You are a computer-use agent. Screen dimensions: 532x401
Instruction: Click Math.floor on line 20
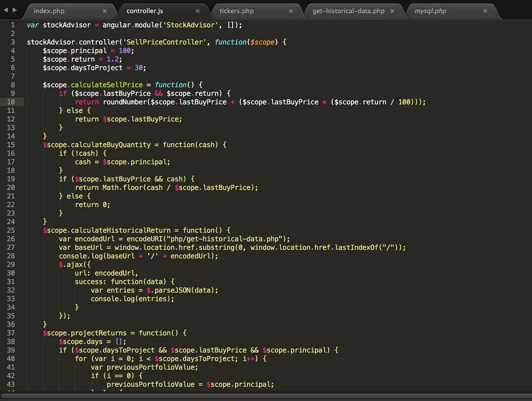pyautogui.click(x=122, y=187)
